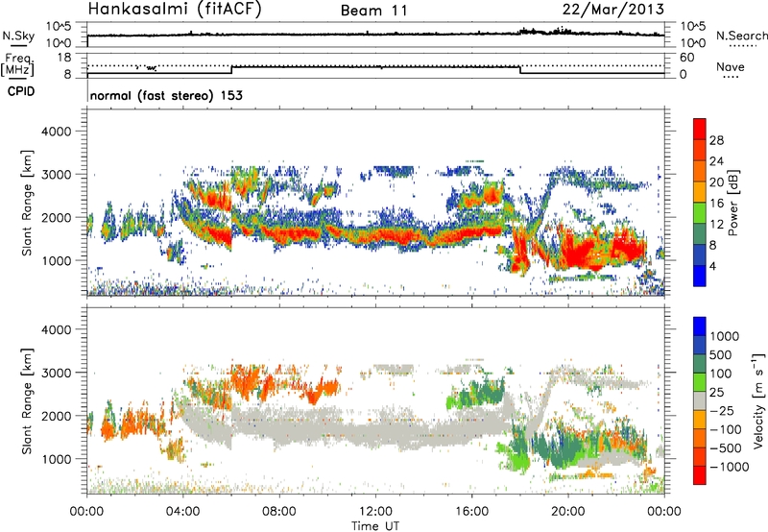Click green velocity patch near 16:30
This screenshot has height=532, width=768.
click(483, 392)
